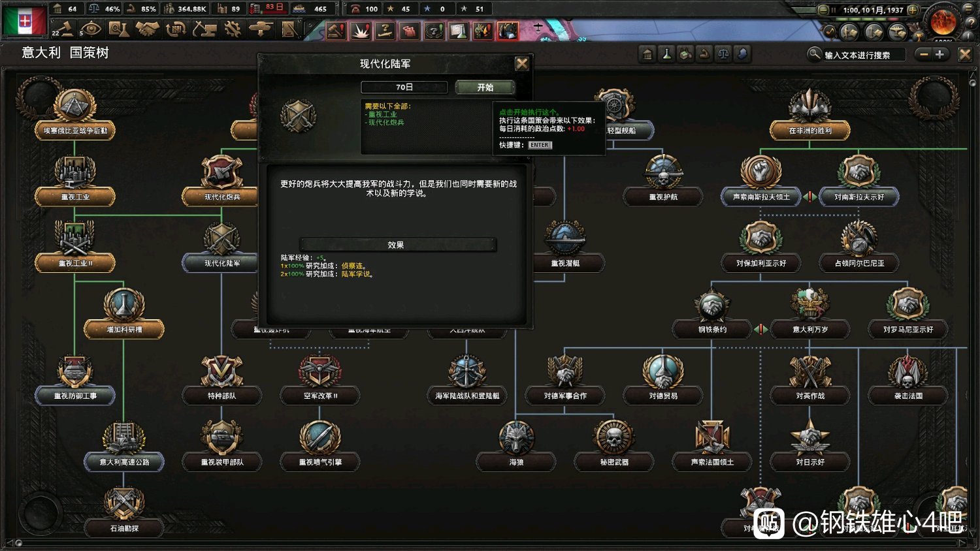Image resolution: width=980 pixels, height=551 pixels.
Task: Select the 意大利万岁 focus
Action: [x=810, y=313]
